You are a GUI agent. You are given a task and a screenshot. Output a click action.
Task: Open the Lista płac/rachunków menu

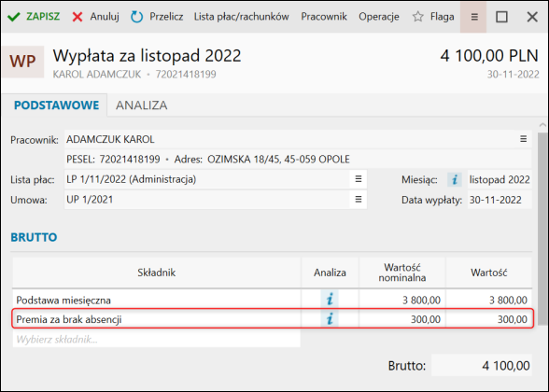coord(242,17)
